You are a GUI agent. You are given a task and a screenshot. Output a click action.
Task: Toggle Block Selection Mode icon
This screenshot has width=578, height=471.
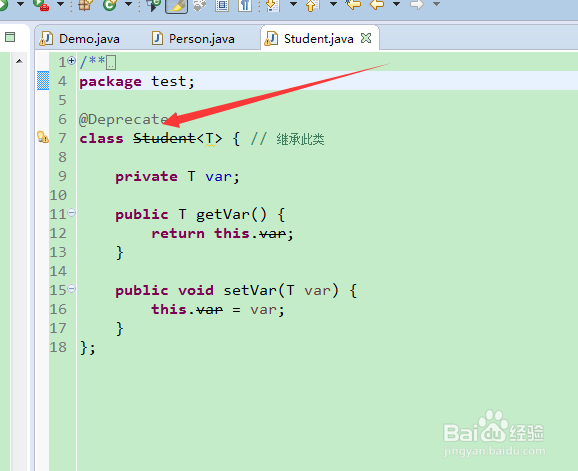pos(222,5)
